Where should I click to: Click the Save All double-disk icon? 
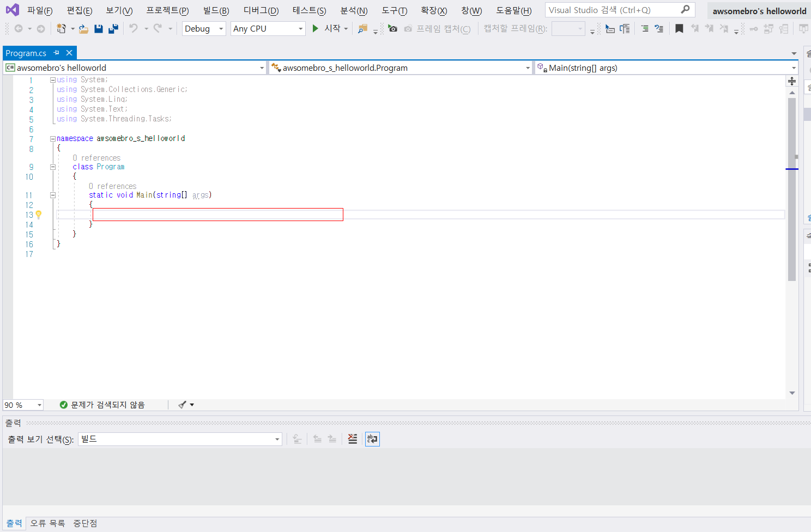(113, 28)
